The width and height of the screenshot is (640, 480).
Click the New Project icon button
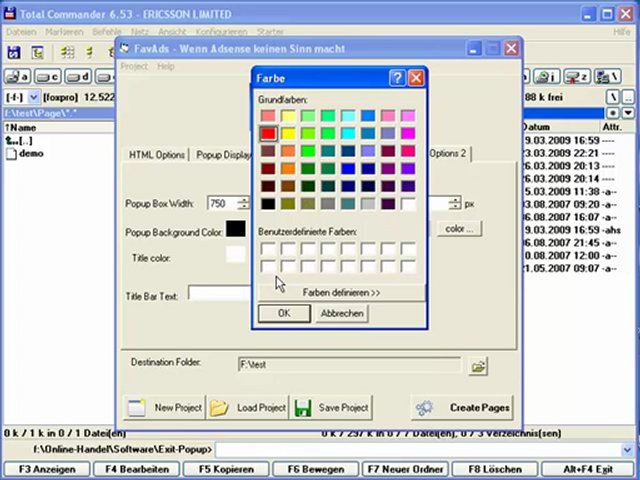137,408
